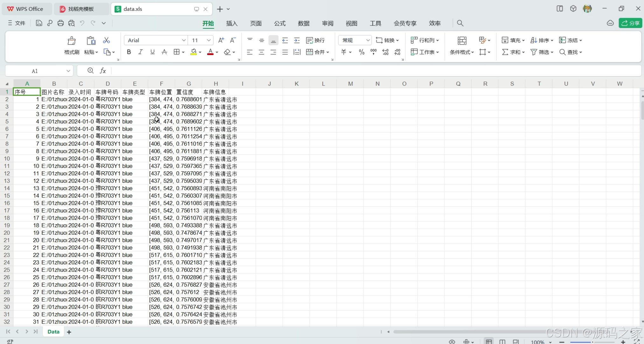Click the Cut scissors icon

pyautogui.click(x=106, y=40)
